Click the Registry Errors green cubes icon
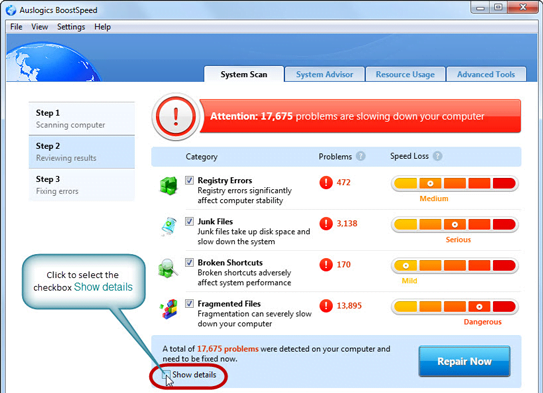This screenshot has width=543, height=393. pos(169,186)
